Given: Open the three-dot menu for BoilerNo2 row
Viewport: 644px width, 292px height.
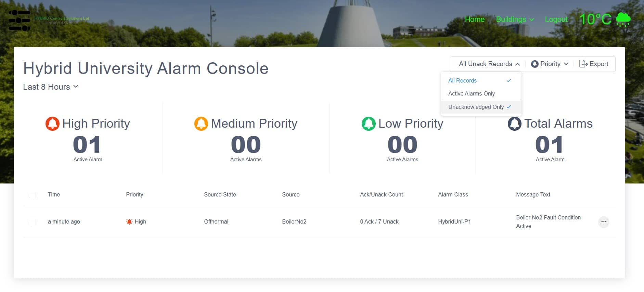Looking at the screenshot, I should pyautogui.click(x=604, y=222).
